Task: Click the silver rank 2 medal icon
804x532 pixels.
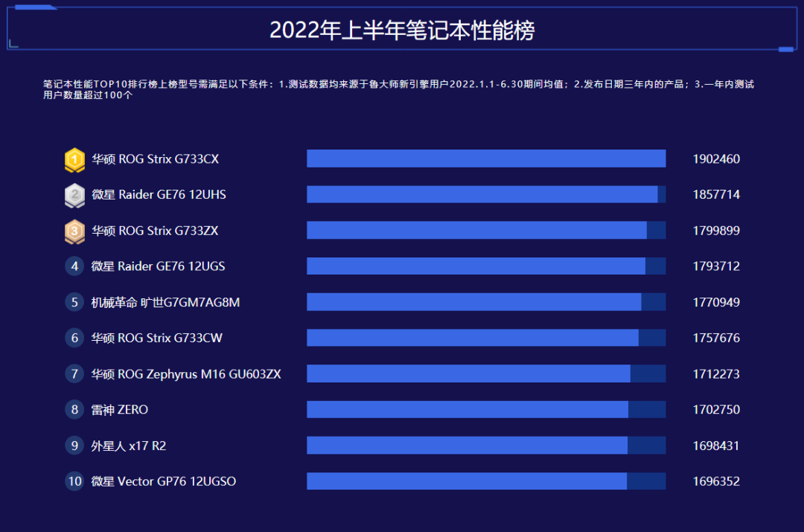Action: 75,195
